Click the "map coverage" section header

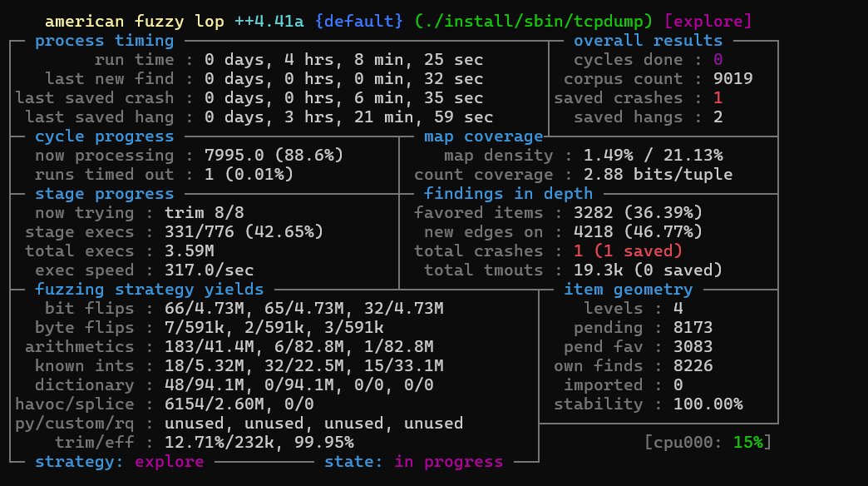click(x=483, y=136)
